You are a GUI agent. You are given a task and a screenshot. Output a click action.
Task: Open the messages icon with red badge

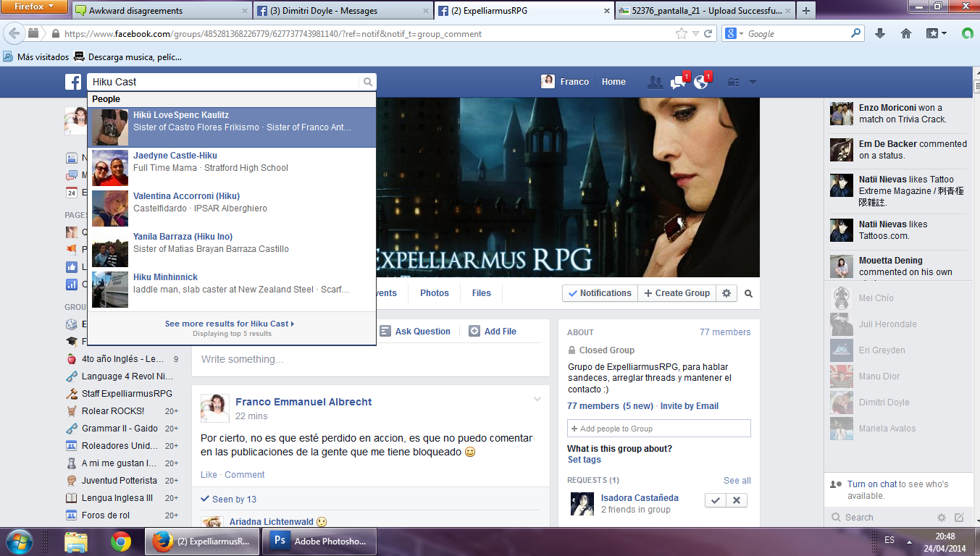point(679,83)
